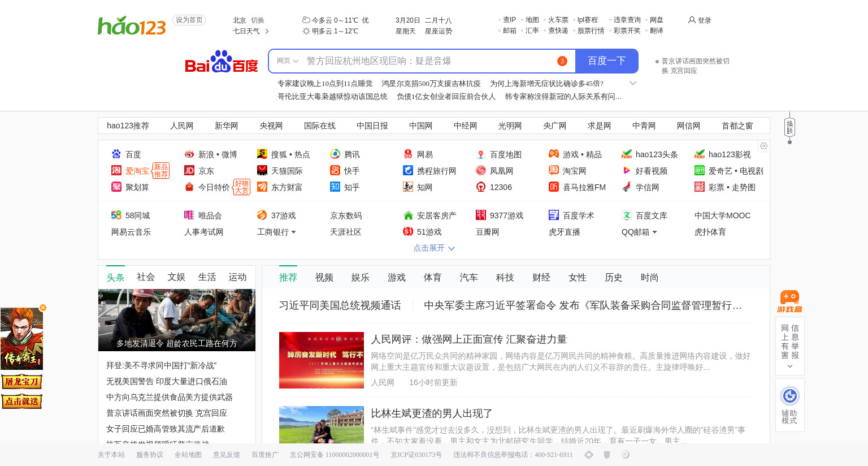Screen dimensions: 868x466
Task: Click the 安居客房产 house icon
Action: [408, 215]
